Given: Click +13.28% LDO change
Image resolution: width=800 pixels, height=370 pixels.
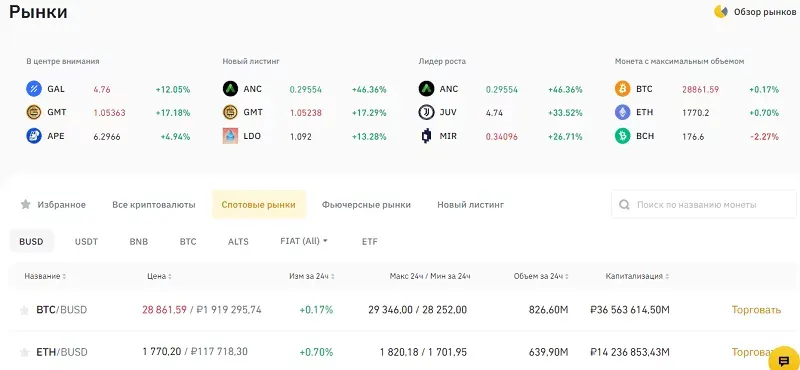Looking at the screenshot, I should (369, 137).
